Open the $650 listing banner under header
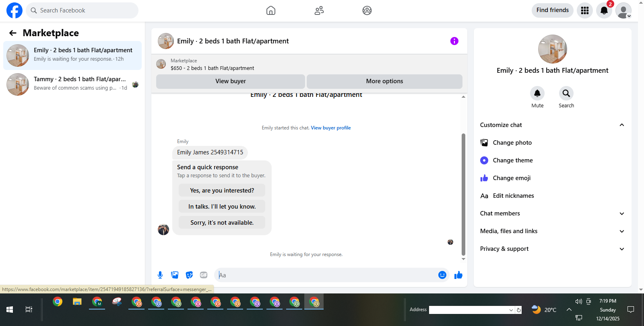644x326 pixels. tap(309, 64)
